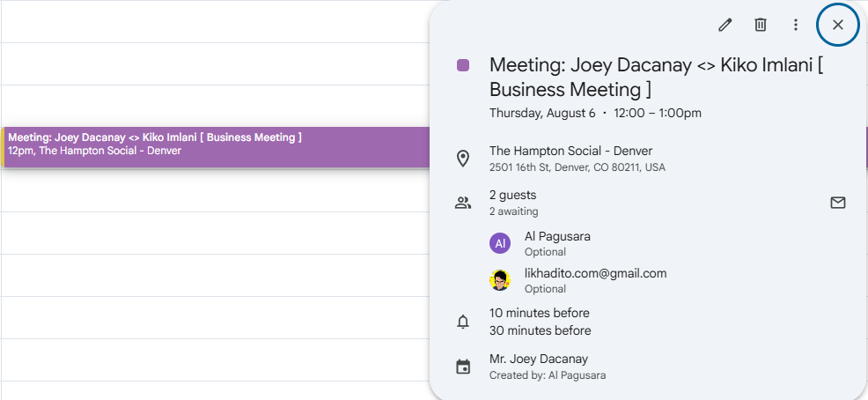868x400 pixels.
Task: Click guest likhadito.com@gmail.com email text
Action: [x=596, y=273]
